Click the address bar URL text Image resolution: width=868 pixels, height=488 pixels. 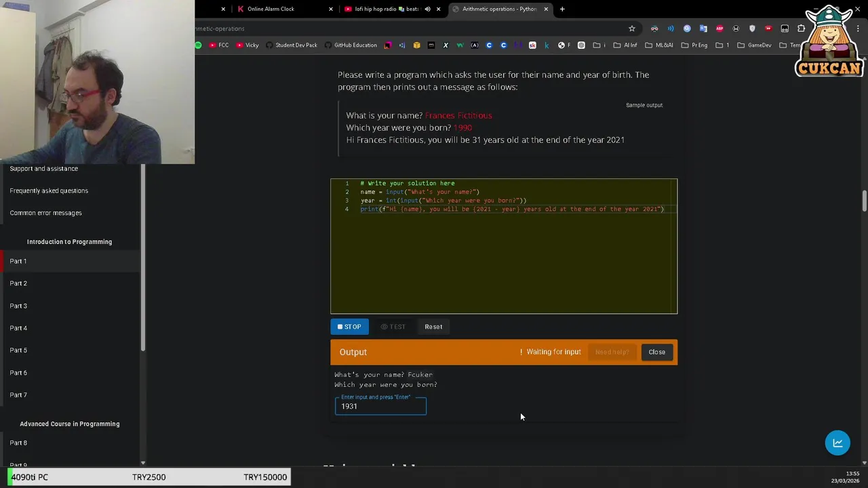point(220,28)
